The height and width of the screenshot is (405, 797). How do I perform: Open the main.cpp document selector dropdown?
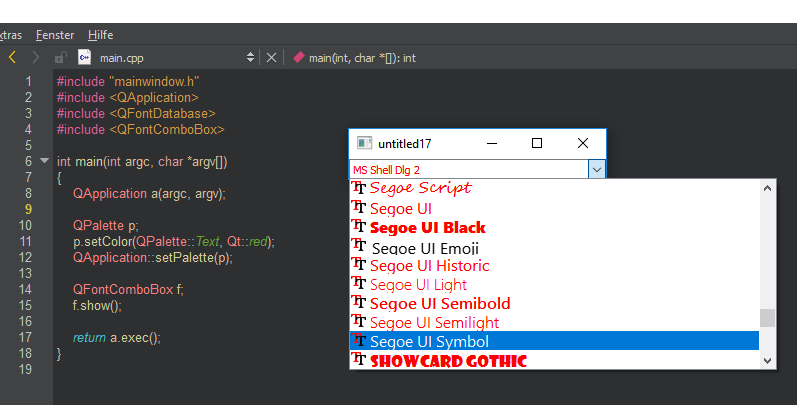[x=250, y=58]
